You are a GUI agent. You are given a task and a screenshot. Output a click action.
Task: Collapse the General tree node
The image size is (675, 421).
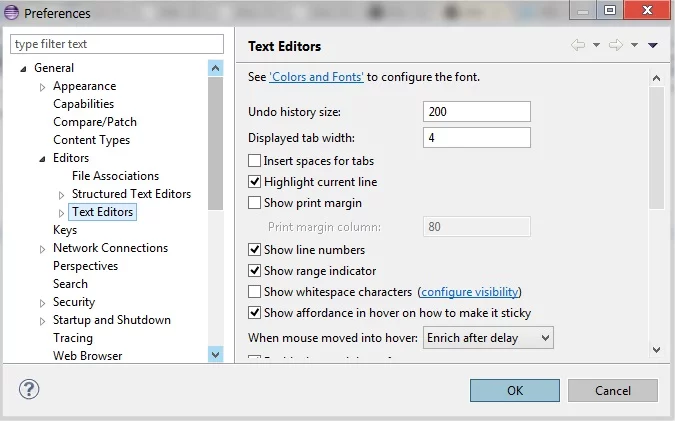24,69
